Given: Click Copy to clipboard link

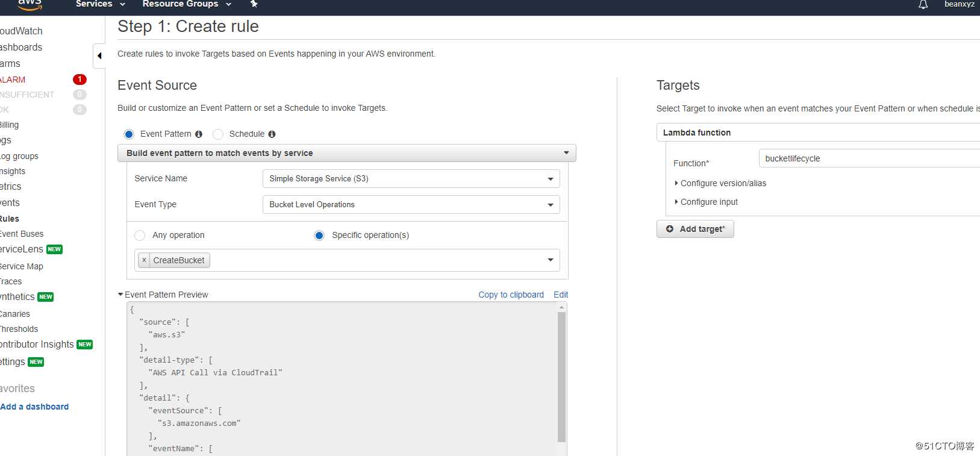Looking at the screenshot, I should coord(511,295).
